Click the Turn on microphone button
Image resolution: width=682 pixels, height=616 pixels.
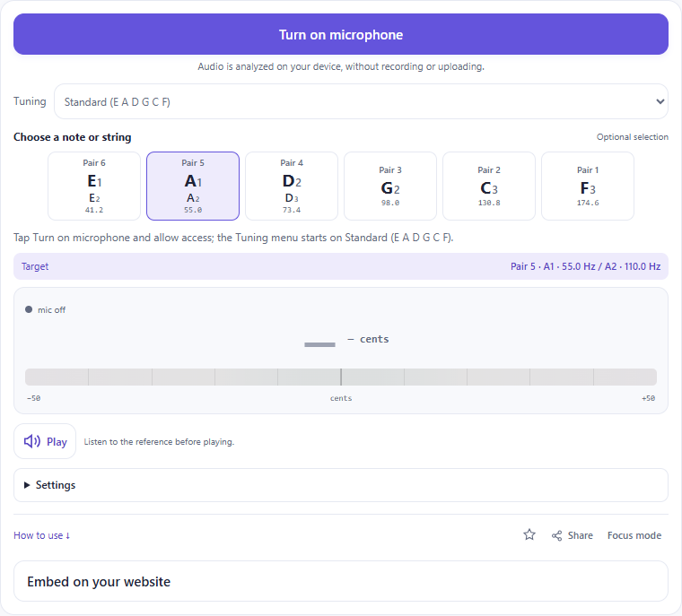(x=341, y=34)
